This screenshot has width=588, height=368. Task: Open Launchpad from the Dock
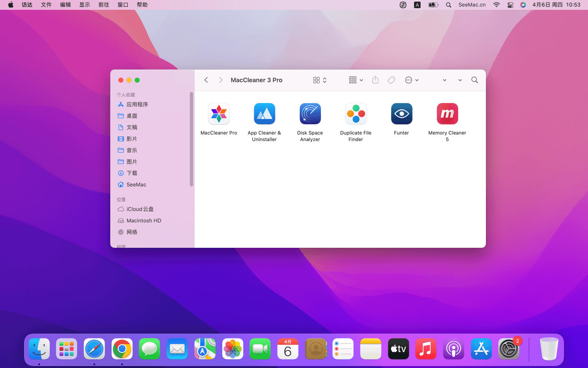point(67,349)
